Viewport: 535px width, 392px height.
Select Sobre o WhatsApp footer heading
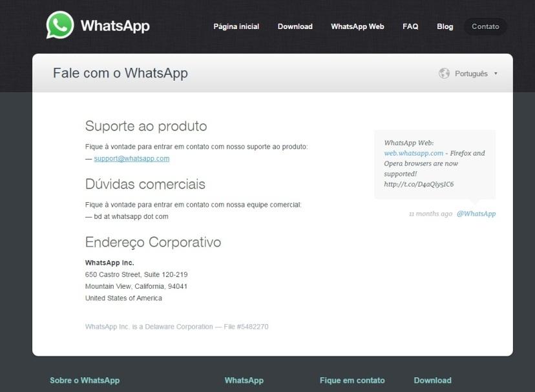(85, 380)
